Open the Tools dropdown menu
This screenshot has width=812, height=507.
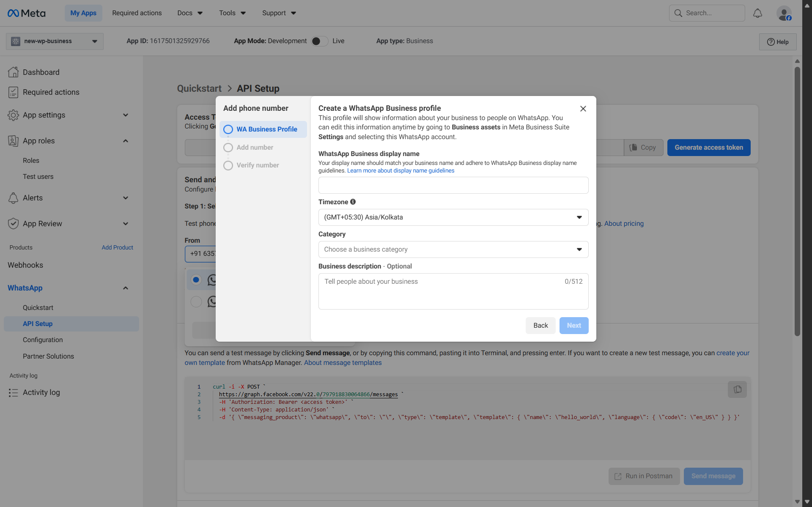point(232,13)
